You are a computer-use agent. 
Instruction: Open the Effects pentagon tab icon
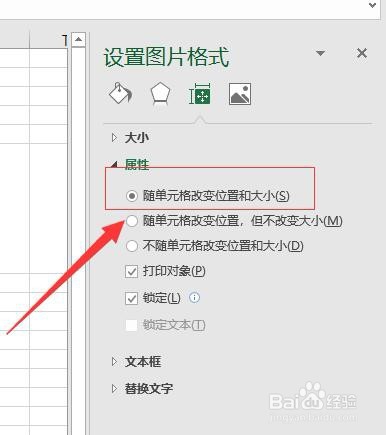coord(161,94)
